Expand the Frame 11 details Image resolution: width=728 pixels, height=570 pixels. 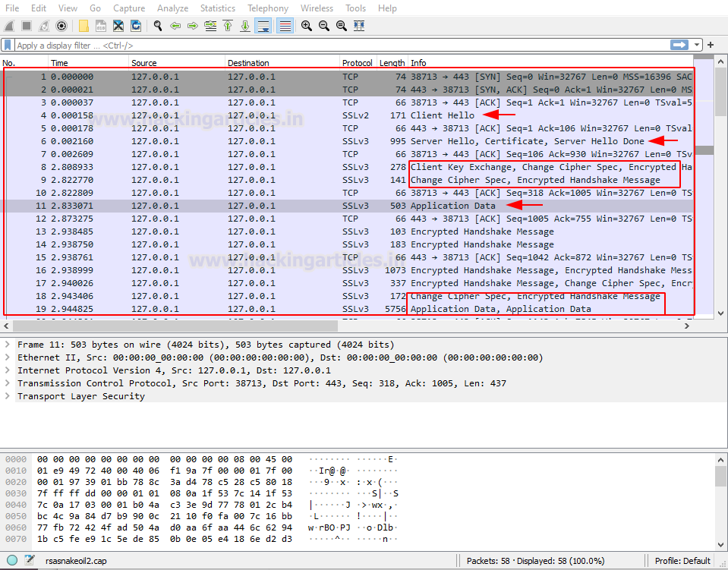tap(8, 345)
